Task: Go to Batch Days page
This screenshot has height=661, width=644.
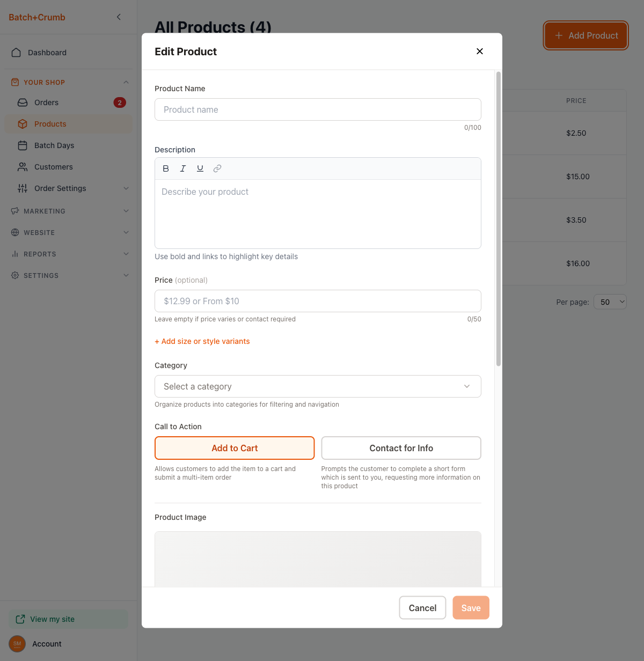Action: tap(54, 145)
